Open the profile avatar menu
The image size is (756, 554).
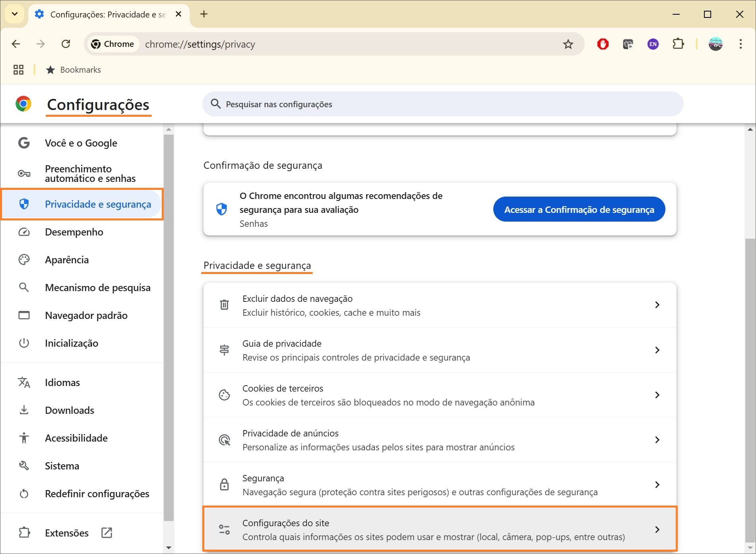(715, 44)
